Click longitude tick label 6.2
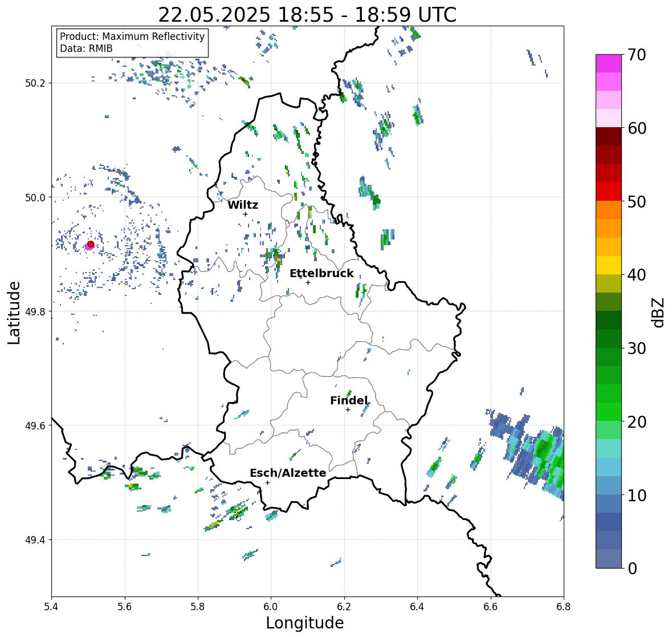Screen dimensions: 672x637 pyautogui.click(x=344, y=607)
